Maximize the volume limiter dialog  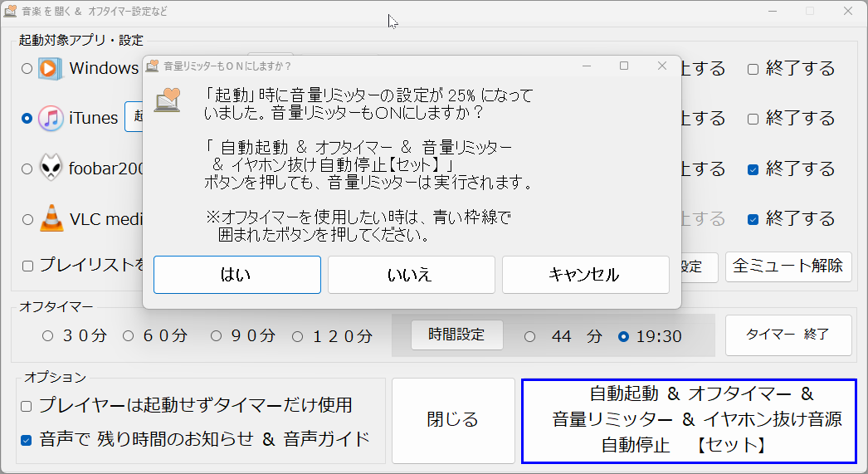(x=624, y=66)
